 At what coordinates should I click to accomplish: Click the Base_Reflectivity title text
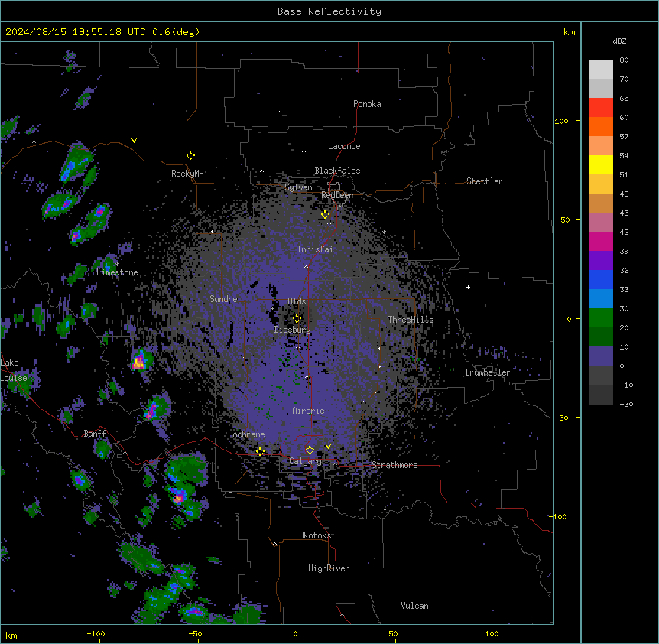coord(329,11)
